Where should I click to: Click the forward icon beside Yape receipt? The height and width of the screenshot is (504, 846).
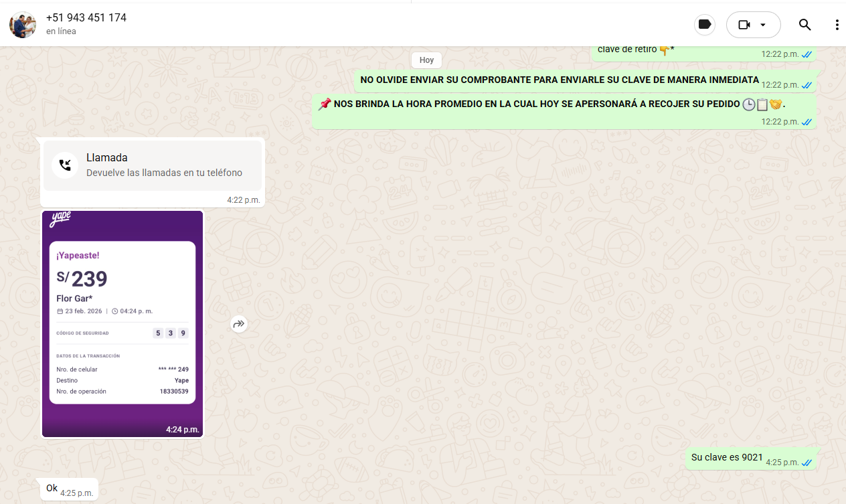(239, 325)
